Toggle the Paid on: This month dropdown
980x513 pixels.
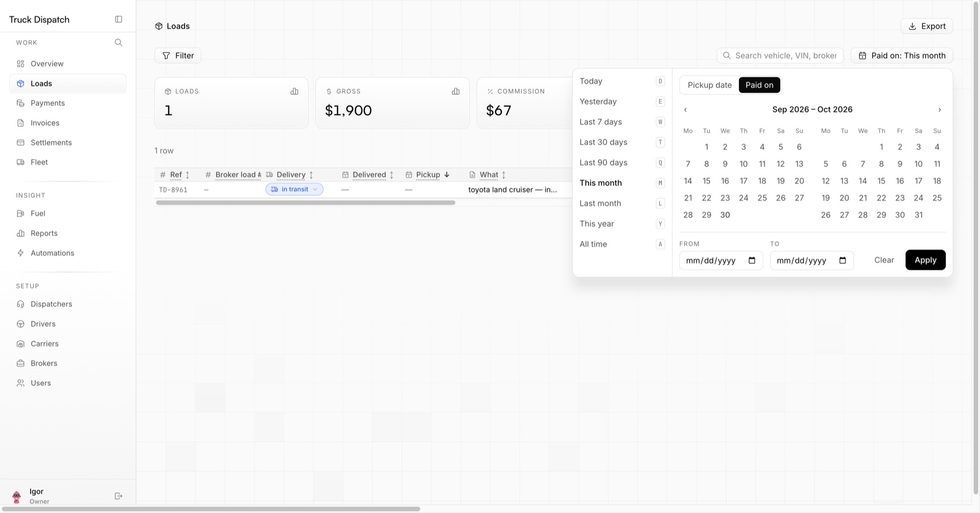(x=902, y=55)
